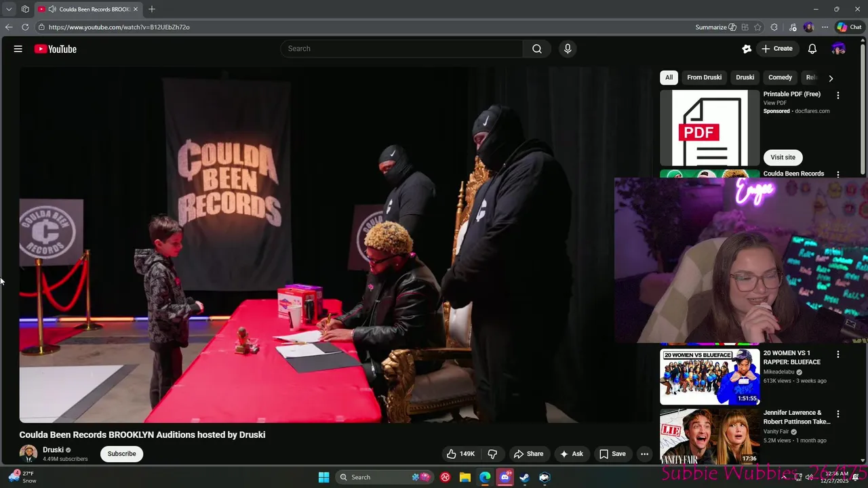Screen dimensions: 868x488
Task: Open options for Coulda Been Records suggestion
Action: [838, 174]
